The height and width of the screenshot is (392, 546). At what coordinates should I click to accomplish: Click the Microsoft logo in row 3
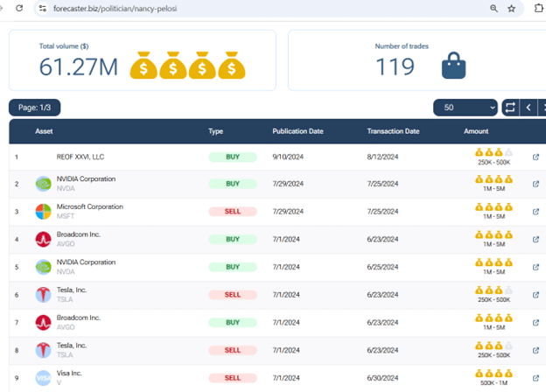43,212
